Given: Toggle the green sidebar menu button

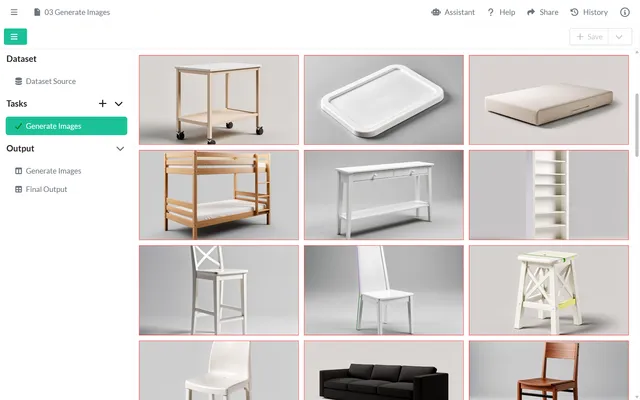Looking at the screenshot, I should click(x=16, y=37).
